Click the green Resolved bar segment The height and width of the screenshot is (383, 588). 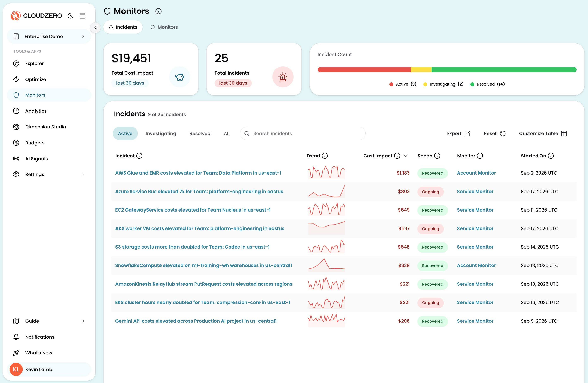click(504, 70)
